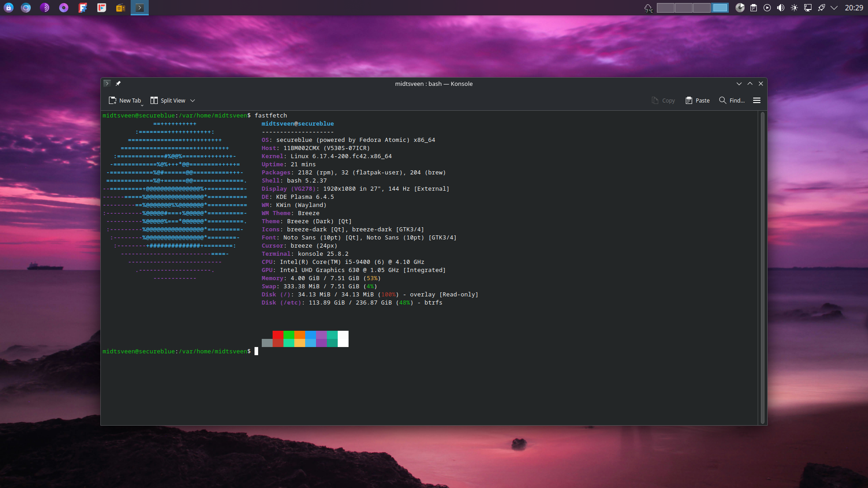Click the Konsole vertical scrollbar

[x=763, y=267]
